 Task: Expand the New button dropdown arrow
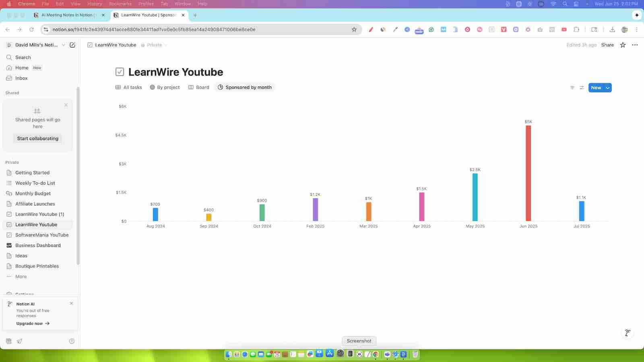coord(608,88)
